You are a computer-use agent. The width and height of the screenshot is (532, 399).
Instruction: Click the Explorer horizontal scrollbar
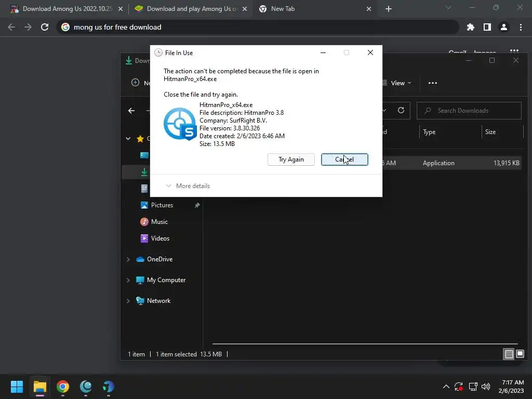[x=365, y=344]
